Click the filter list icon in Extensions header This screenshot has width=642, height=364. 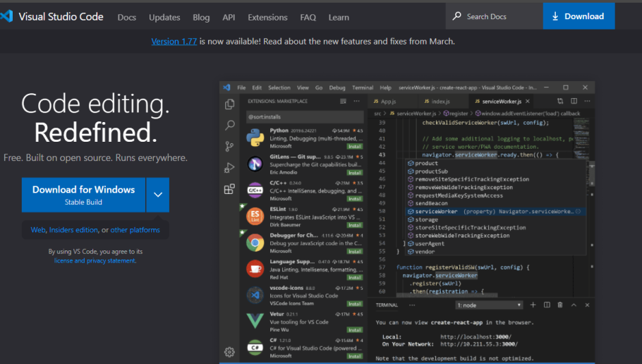(343, 101)
